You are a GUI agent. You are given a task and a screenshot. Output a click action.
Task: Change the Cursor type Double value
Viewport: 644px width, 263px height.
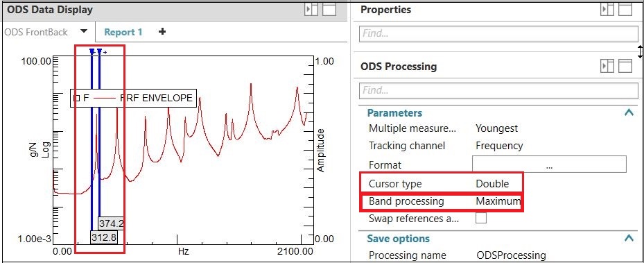pos(492,184)
